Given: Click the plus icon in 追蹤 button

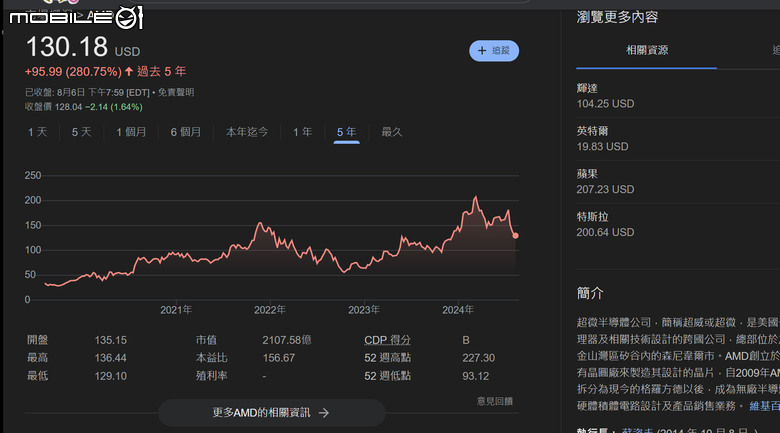Looking at the screenshot, I should 482,51.
